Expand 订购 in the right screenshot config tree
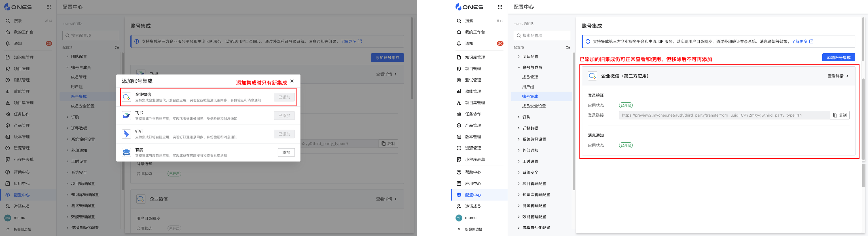Viewport: 868px width, 236px height. tap(518, 117)
